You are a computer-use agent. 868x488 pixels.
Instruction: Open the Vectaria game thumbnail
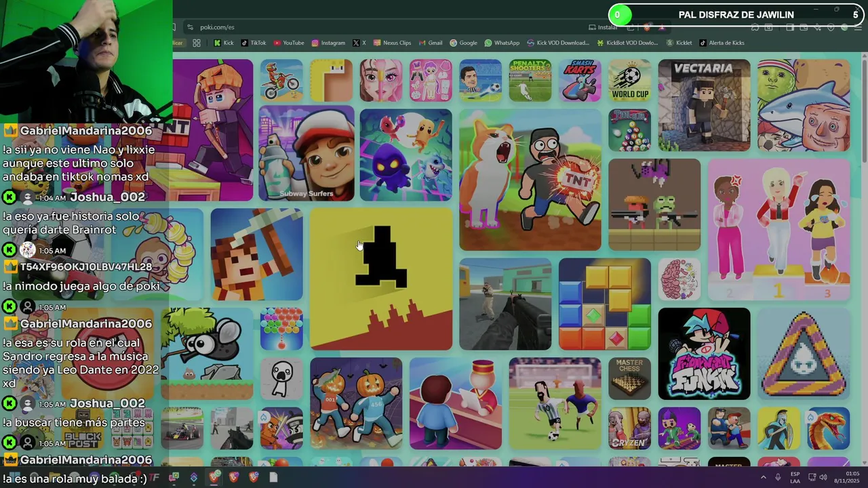point(704,105)
